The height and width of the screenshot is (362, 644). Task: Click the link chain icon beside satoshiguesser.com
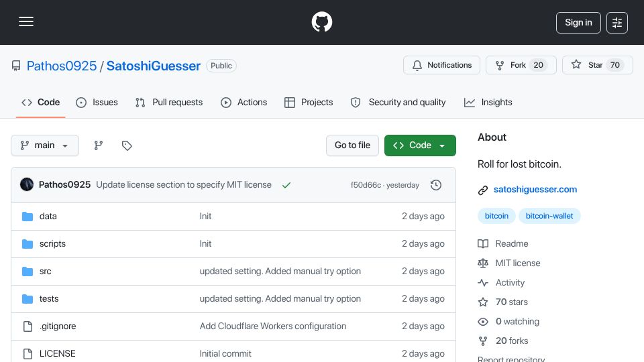pos(483,190)
